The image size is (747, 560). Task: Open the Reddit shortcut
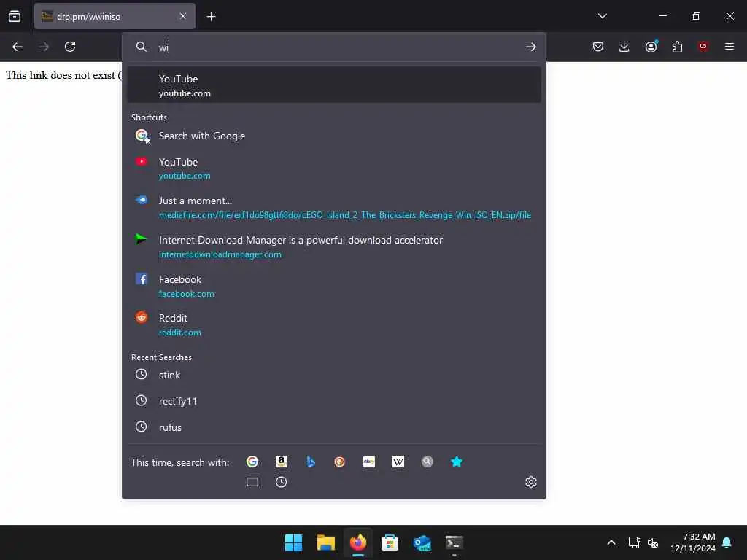(334, 324)
